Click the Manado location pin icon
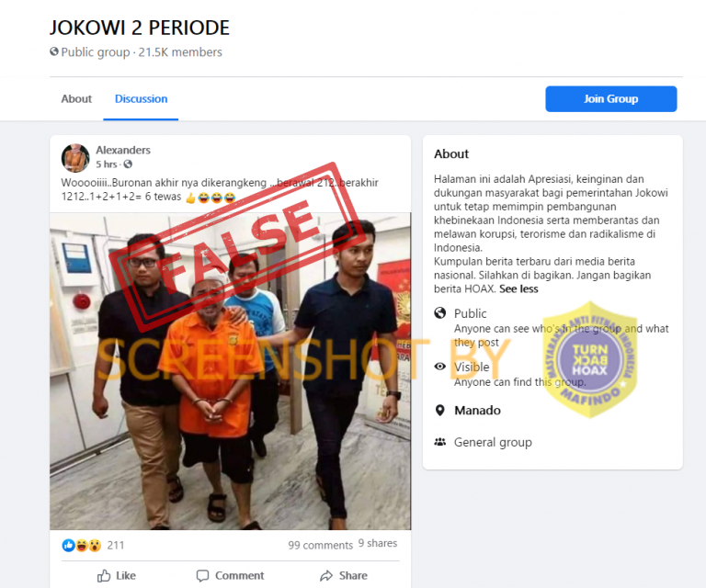 pos(440,411)
